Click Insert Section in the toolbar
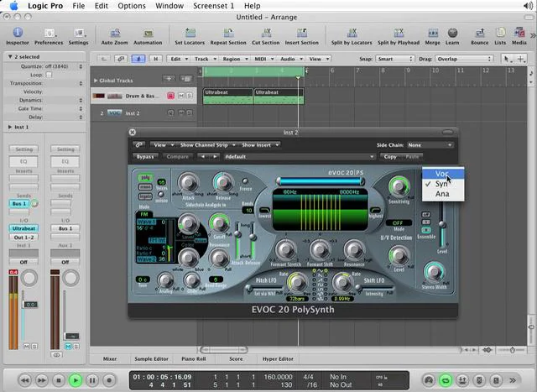 pos(302,36)
